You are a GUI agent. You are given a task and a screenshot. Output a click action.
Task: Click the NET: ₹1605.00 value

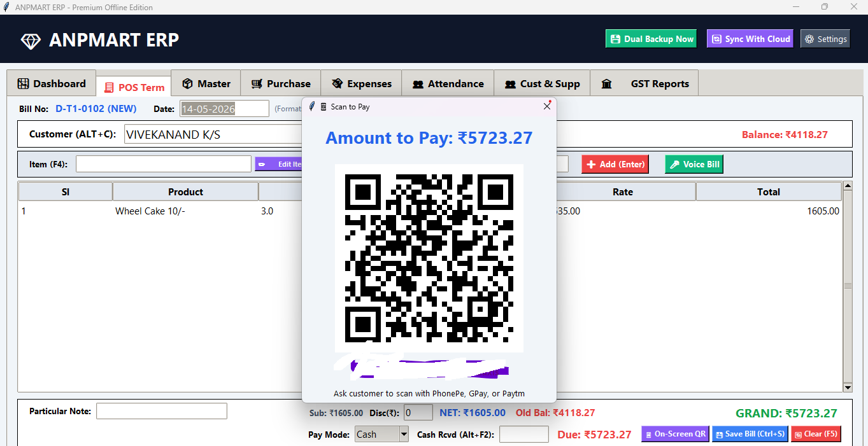click(473, 413)
